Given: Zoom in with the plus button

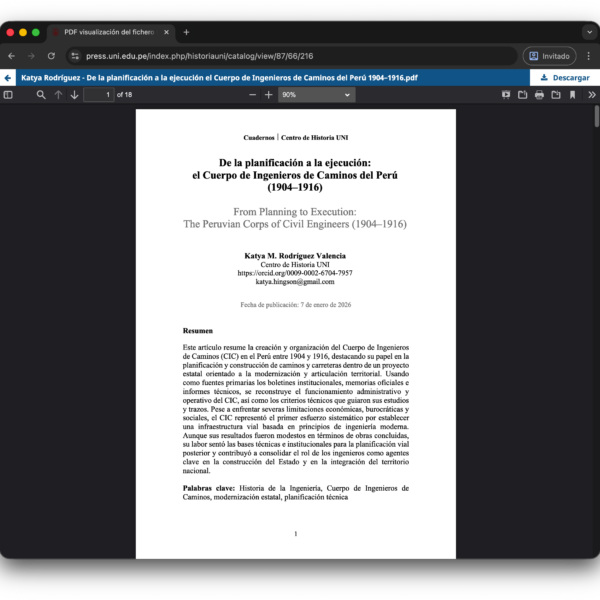Looking at the screenshot, I should pos(268,95).
